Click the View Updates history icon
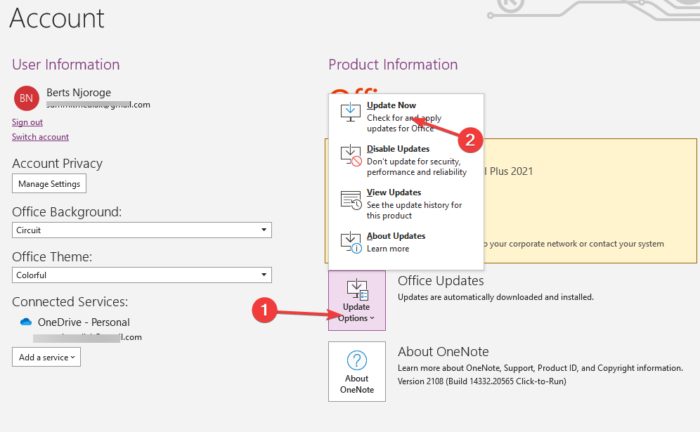The image size is (700, 432). coord(351,200)
